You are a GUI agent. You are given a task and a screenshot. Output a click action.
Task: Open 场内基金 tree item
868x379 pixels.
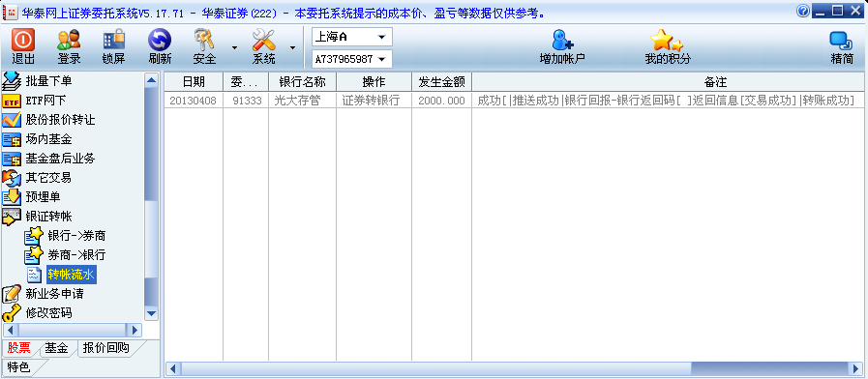point(48,139)
